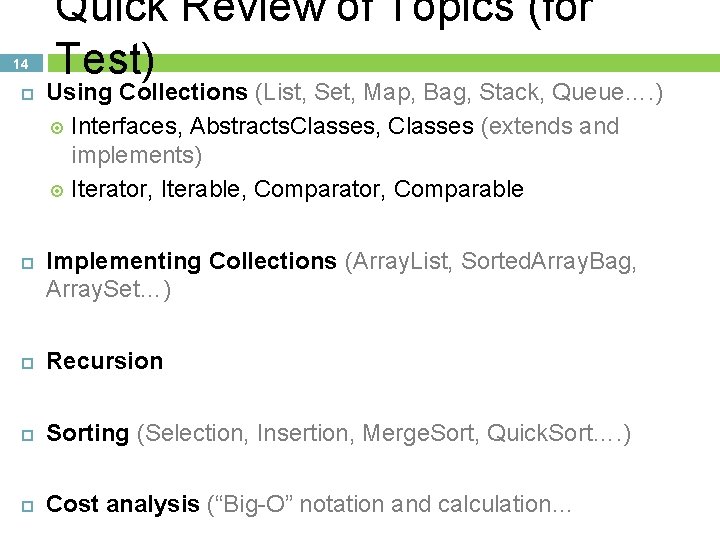Viewport: 720px width, 540px height.
Task: Click the '(List, Set, Map, Bag, Stack, Queue….)' text
Action: pyautogui.click(x=459, y=93)
